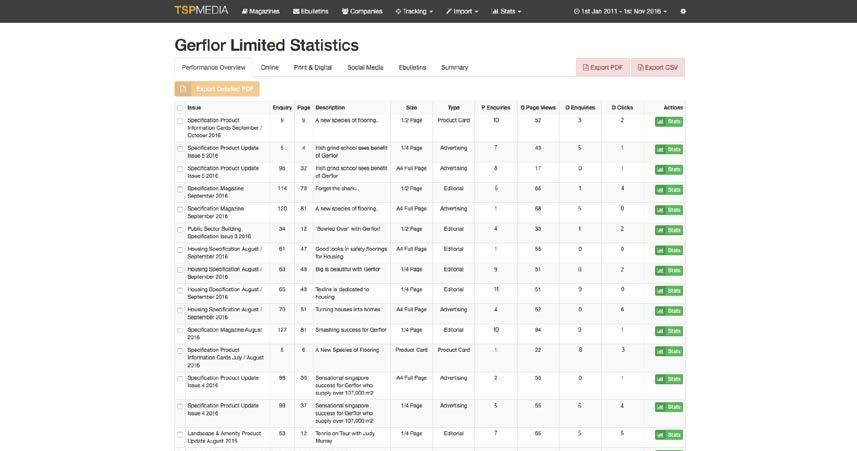The width and height of the screenshot is (857, 451).
Task: Click the Export CSV button
Action: (x=658, y=67)
